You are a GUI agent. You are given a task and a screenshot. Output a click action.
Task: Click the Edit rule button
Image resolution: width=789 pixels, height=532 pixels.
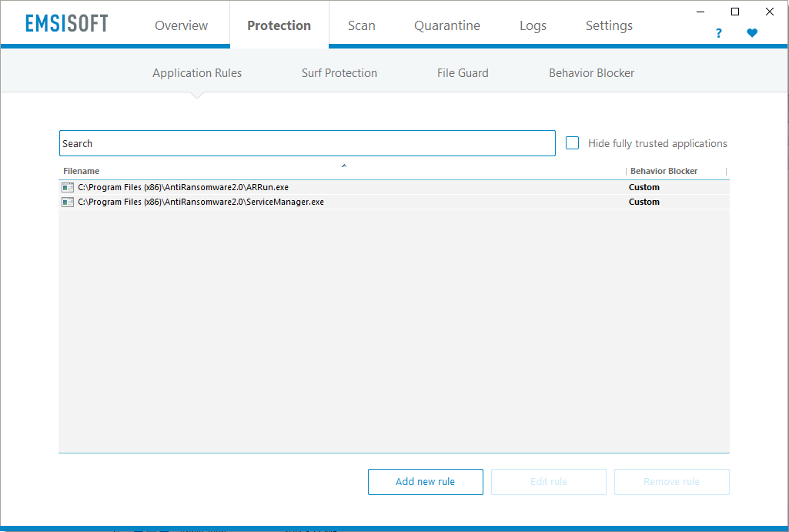(x=549, y=482)
